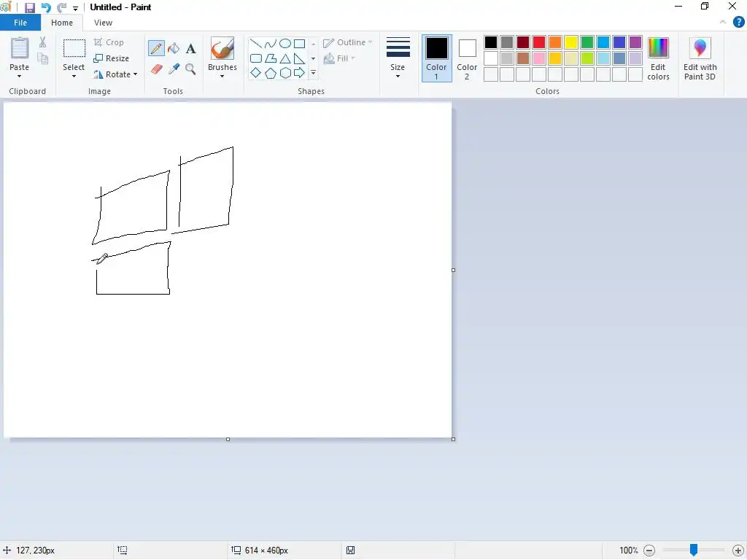Viewport: 747px width, 560px height.
Task: Open Paint Help question mark
Action: (738, 23)
